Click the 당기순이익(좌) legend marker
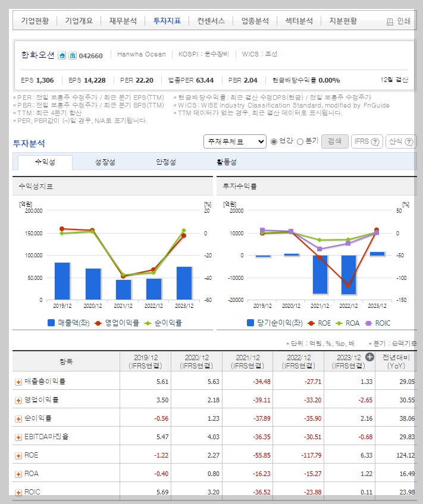This screenshot has height=504, width=423. [250, 323]
